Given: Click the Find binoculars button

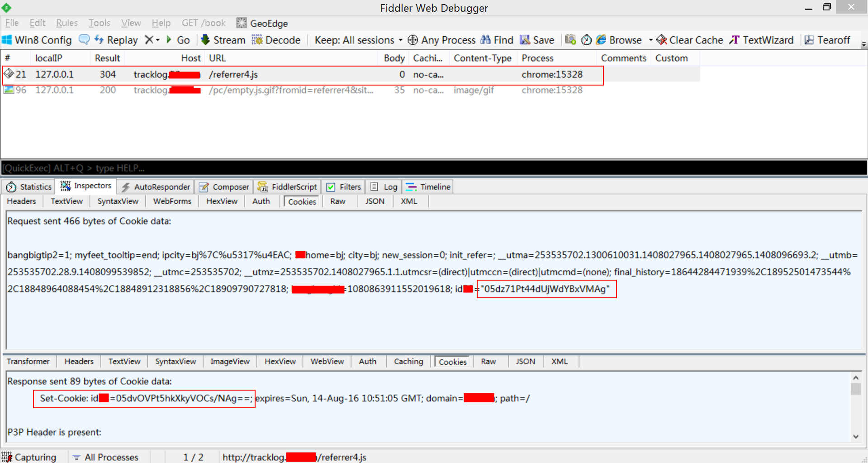Looking at the screenshot, I should click(x=497, y=40).
